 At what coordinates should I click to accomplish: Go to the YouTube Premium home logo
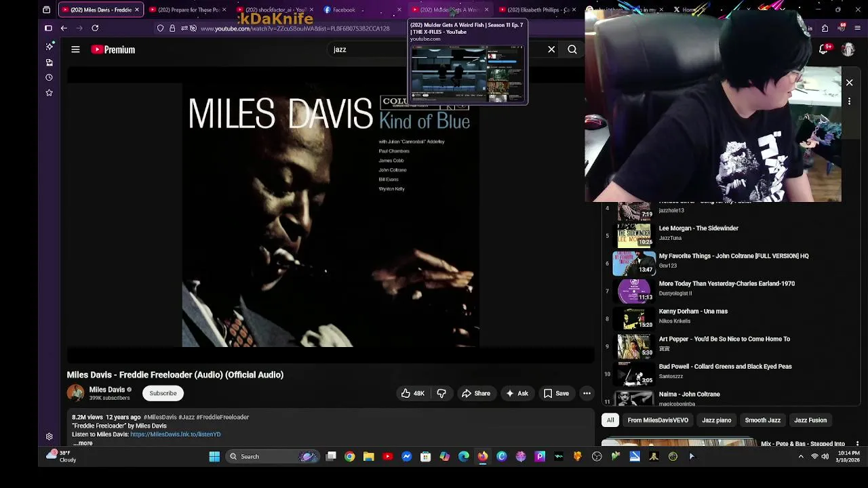pos(113,49)
